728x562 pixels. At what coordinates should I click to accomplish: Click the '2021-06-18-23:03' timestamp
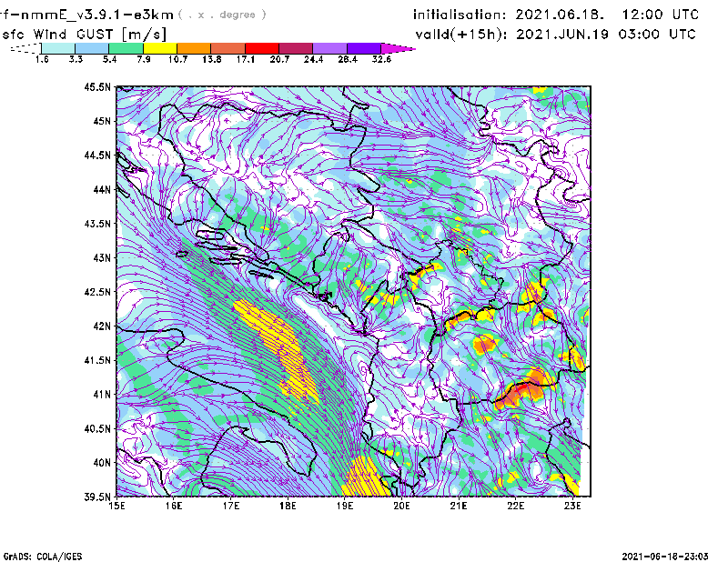[x=665, y=557]
